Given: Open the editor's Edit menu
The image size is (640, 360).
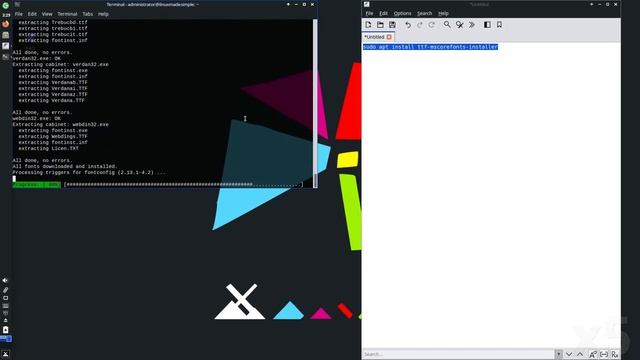Looking at the screenshot, I should pyautogui.click(x=383, y=13).
